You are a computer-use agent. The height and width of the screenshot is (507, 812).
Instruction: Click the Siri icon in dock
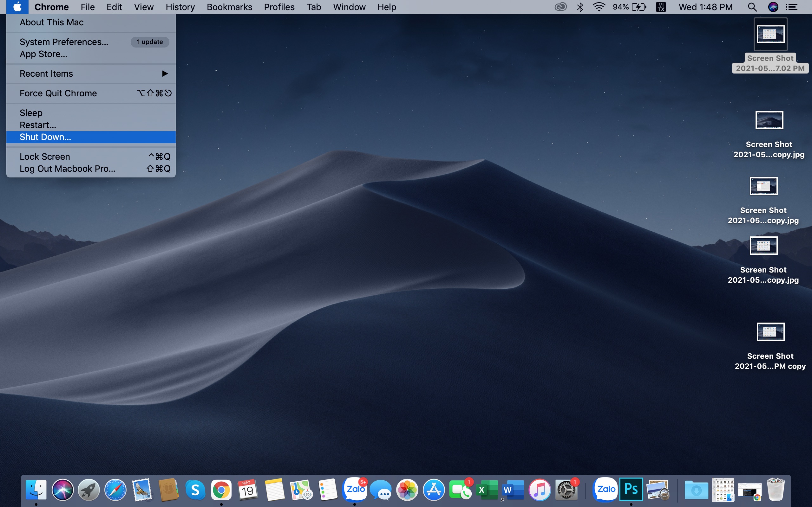[x=62, y=490]
